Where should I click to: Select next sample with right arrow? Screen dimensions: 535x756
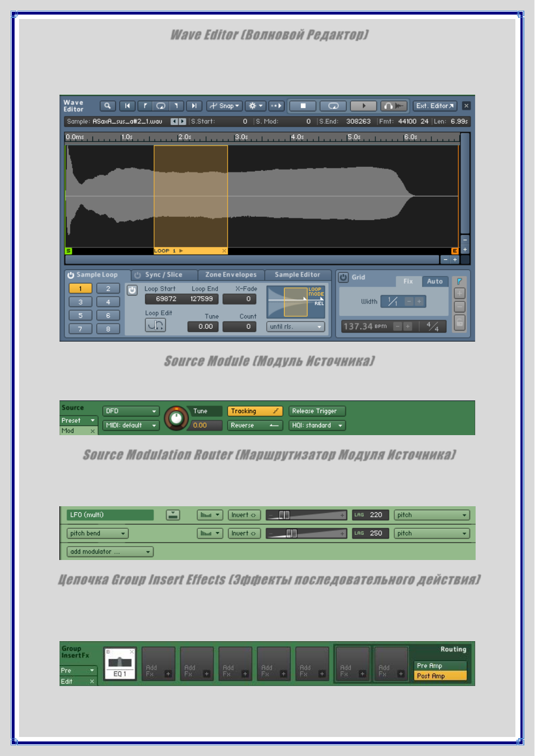tap(182, 122)
